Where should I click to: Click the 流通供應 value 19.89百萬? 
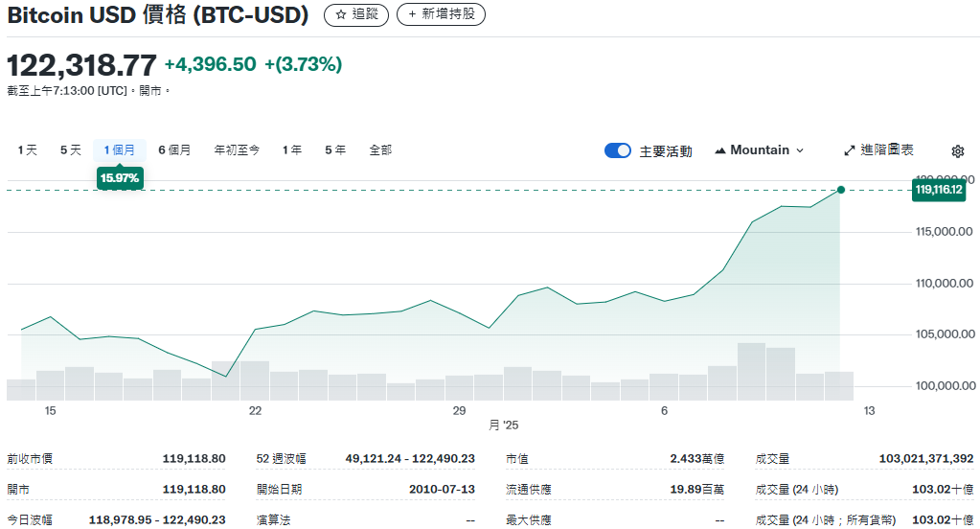(x=696, y=489)
